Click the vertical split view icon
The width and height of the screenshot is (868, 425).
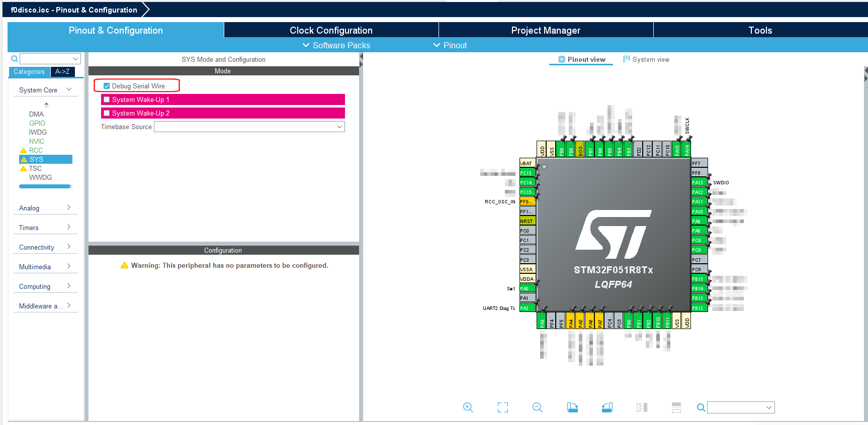coord(642,407)
